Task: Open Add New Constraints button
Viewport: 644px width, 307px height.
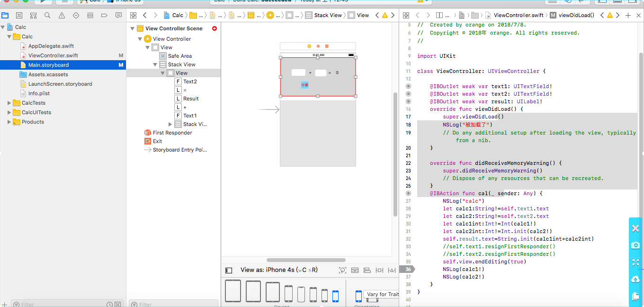Action: point(379,270)
